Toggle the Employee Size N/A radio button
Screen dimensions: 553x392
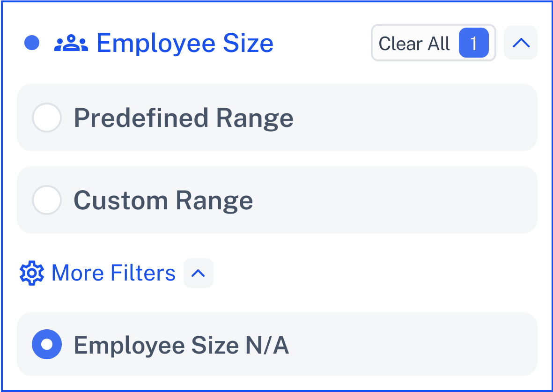tap(47, 344)
